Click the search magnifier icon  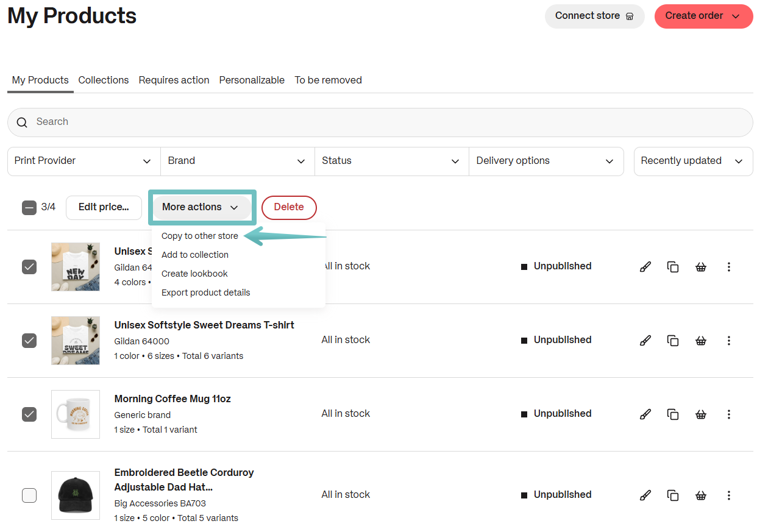click(22, 122)
